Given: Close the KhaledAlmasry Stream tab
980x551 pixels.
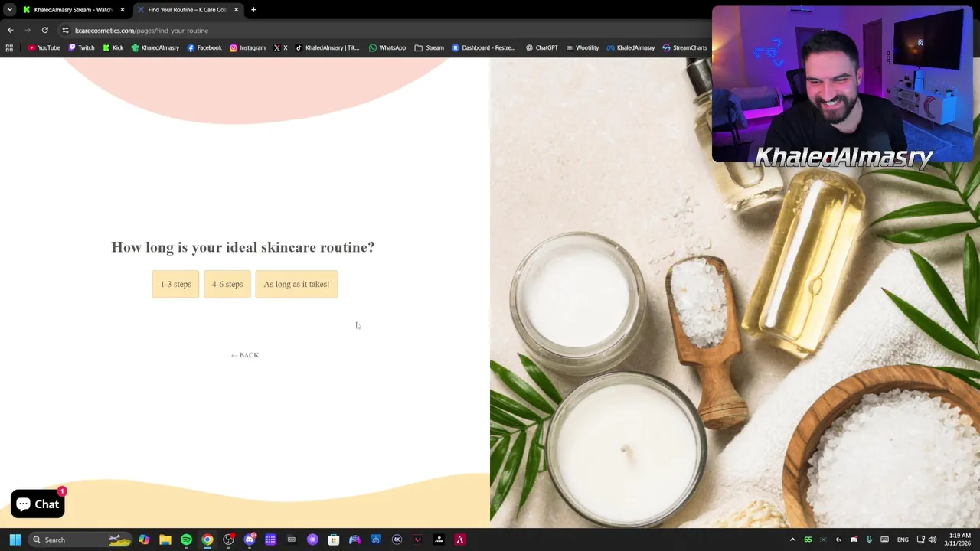Looking at the screenshot, I should tap(122, 10).
